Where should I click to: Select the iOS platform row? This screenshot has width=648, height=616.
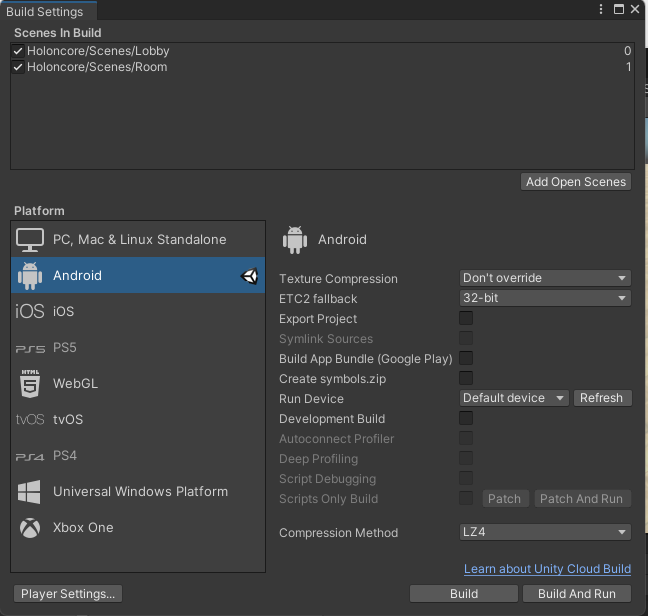point(138,312)
